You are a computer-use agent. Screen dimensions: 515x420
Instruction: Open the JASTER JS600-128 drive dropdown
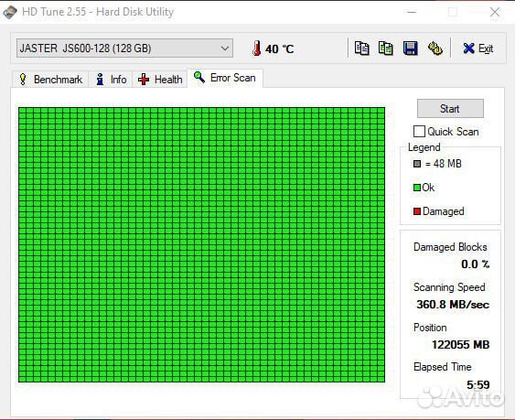point(124,48)
